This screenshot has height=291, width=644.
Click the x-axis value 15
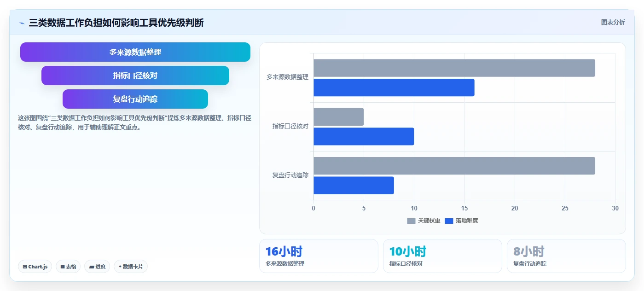[x=464, y=208]
